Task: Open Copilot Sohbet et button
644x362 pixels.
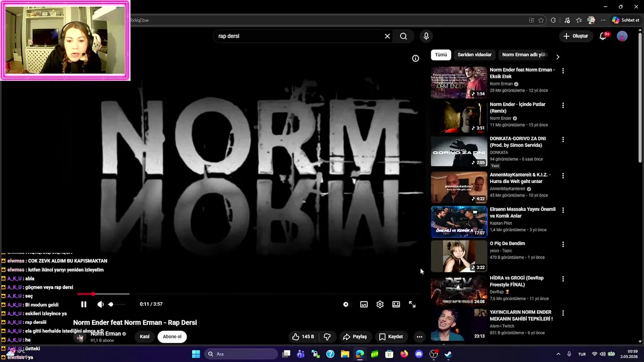Action: pyautogui.click(x=626, y=20)
